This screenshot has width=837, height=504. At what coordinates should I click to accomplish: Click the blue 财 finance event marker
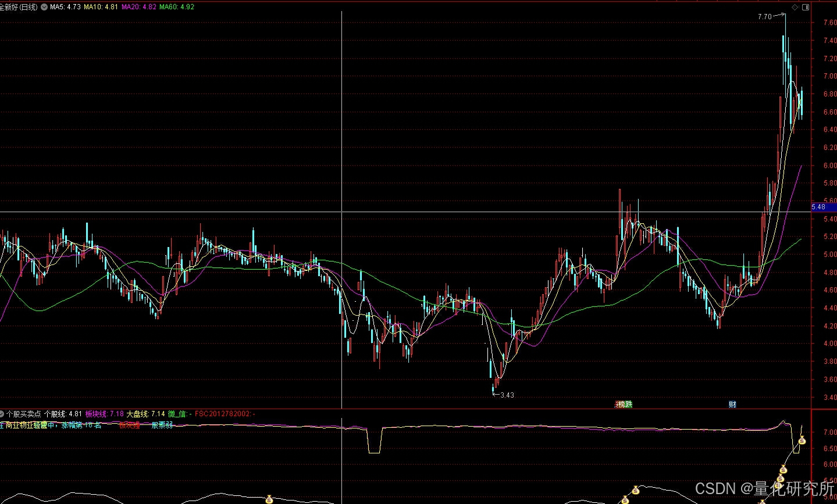point(732,404)
